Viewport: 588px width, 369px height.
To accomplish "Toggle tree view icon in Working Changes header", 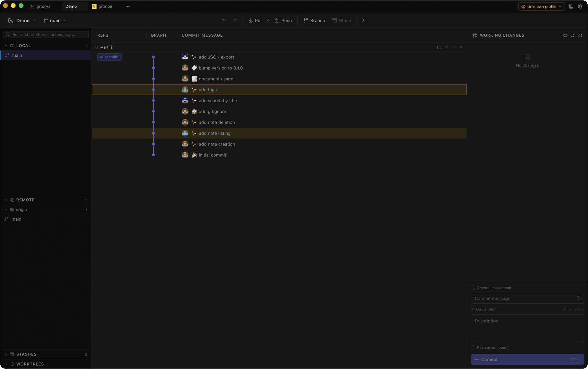I will (x=565, y=35).
